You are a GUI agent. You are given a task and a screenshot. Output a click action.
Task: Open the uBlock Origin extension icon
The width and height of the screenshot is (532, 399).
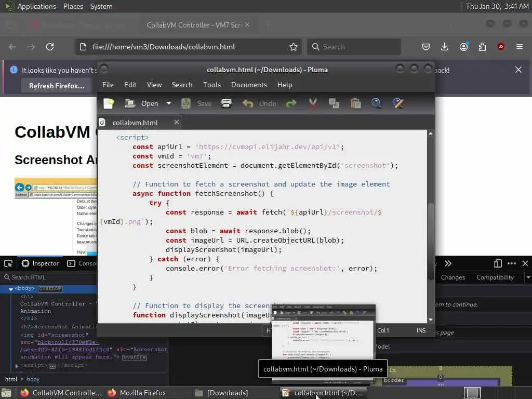[500, 47]
